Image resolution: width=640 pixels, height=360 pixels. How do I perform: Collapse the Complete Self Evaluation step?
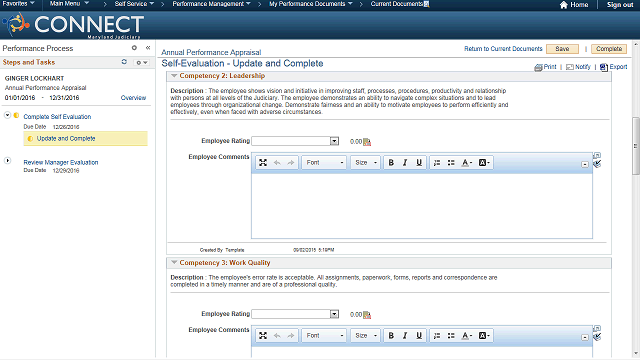7,116
